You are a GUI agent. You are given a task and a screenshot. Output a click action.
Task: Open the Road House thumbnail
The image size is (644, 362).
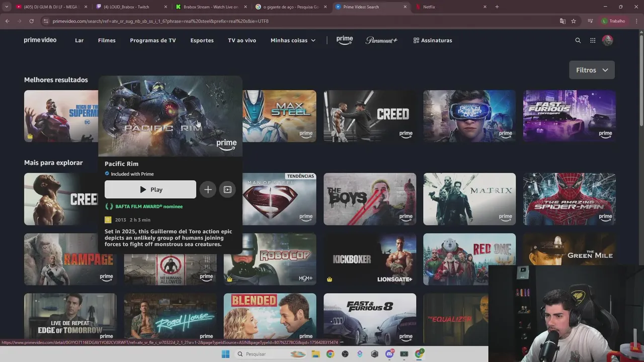click(x=171, y=317)
